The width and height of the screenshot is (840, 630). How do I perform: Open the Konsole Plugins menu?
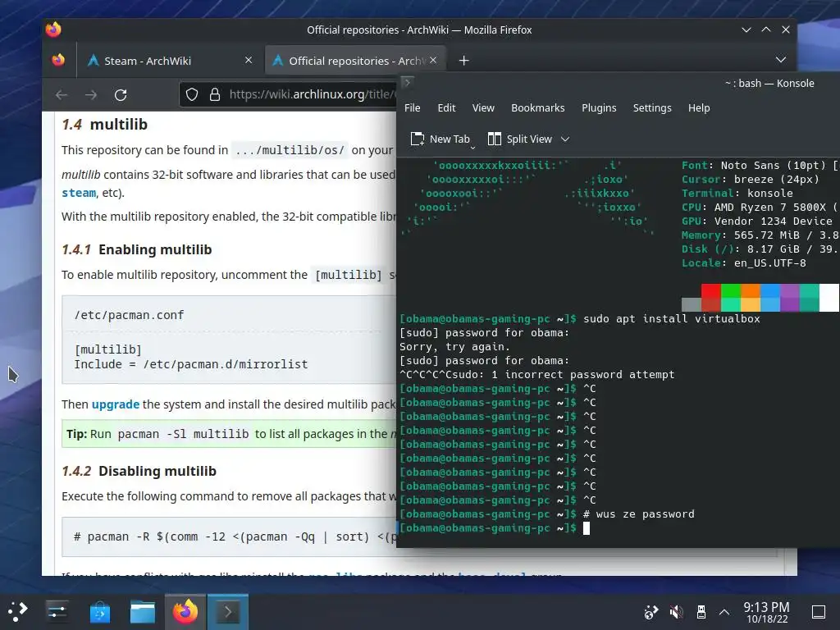pyautogui.click(x=599, y=107)
